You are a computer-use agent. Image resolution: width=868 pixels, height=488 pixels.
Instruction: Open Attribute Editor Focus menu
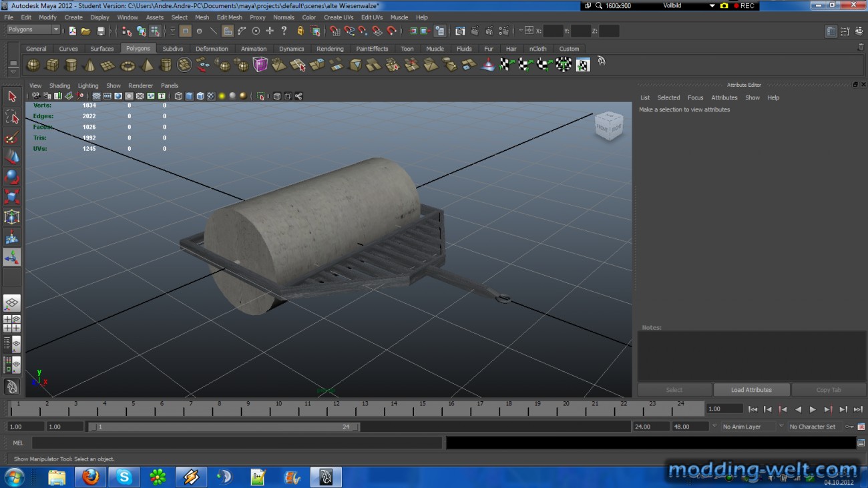point(695,97)
